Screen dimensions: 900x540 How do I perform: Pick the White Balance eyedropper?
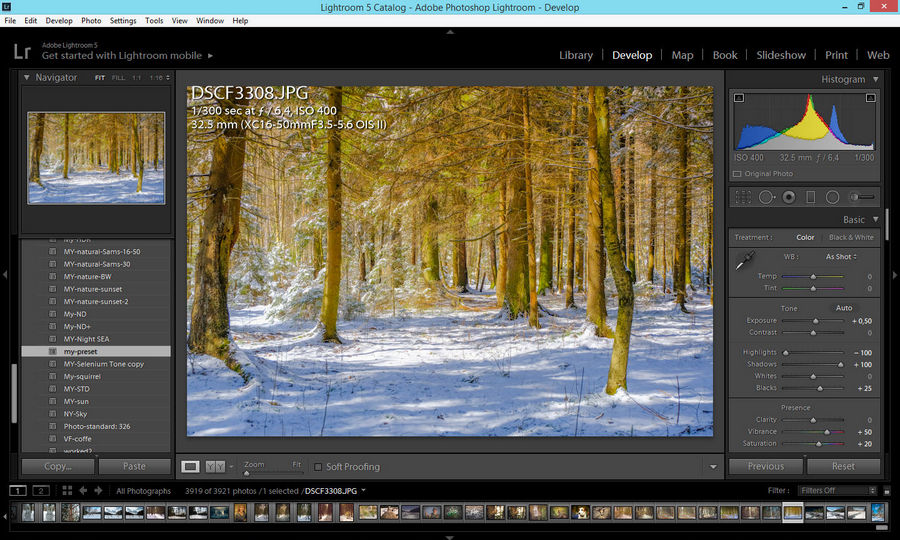(743, 262)
